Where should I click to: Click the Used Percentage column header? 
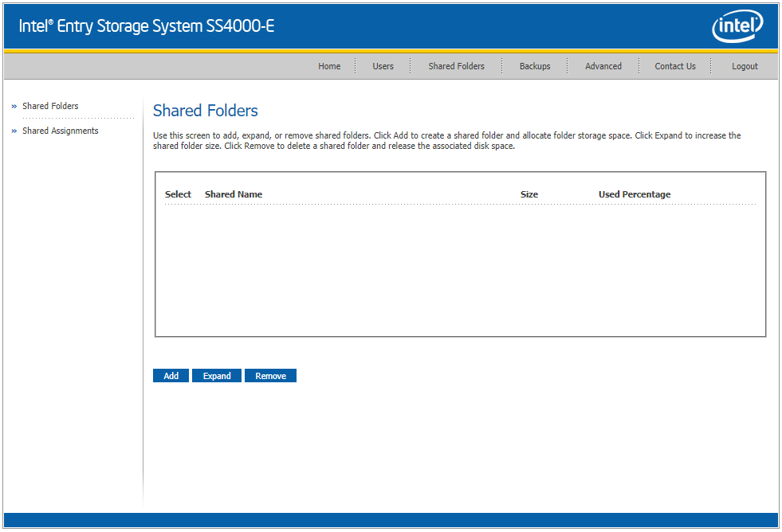point(635,194)
